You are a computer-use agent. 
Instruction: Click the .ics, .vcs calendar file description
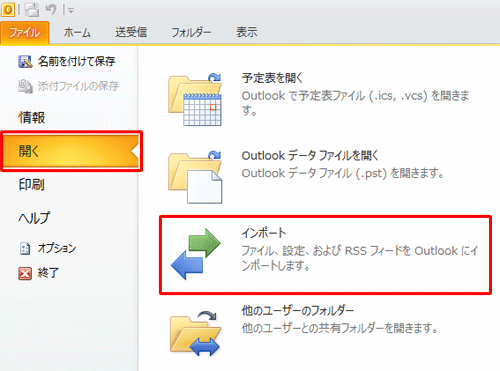[355, 103]
